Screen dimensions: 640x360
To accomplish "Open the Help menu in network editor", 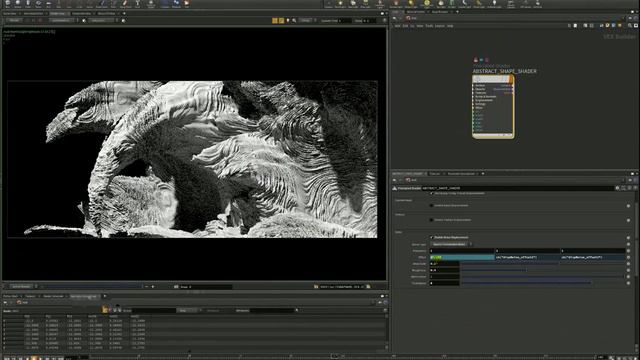I will (x=450, y=26).
